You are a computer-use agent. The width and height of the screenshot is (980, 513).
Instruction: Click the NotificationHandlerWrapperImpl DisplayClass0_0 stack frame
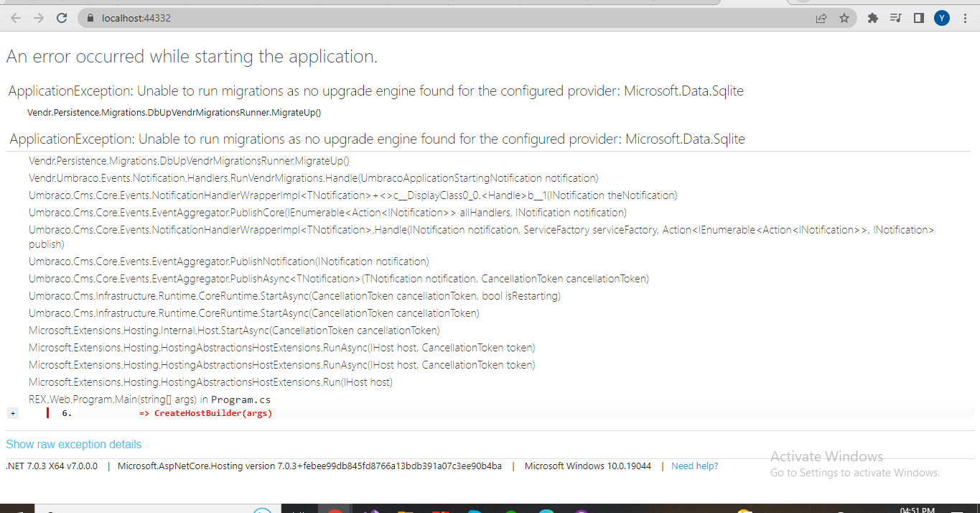coord(353,195)
